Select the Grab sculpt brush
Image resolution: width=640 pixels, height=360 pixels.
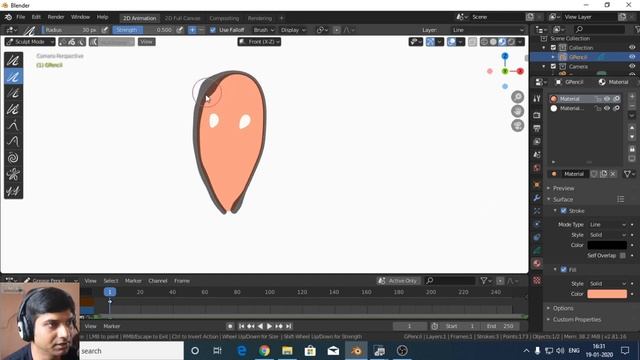[x=13, y=126]
